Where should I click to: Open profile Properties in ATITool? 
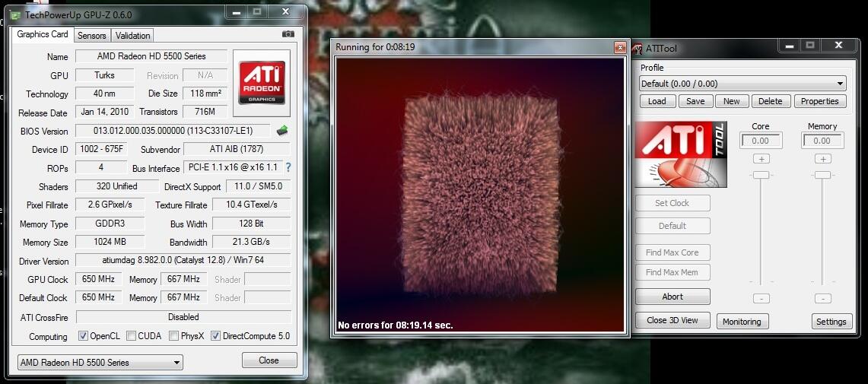point(820,101)
